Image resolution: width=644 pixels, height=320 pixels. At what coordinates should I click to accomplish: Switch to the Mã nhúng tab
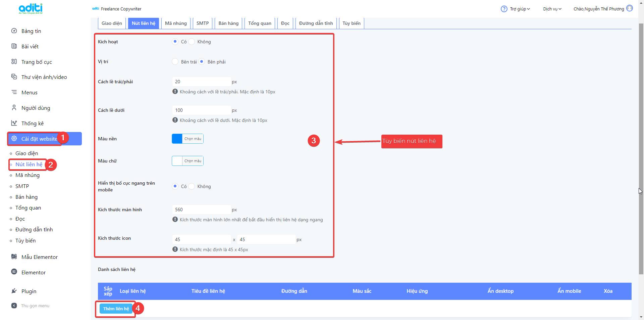point(176,23)
